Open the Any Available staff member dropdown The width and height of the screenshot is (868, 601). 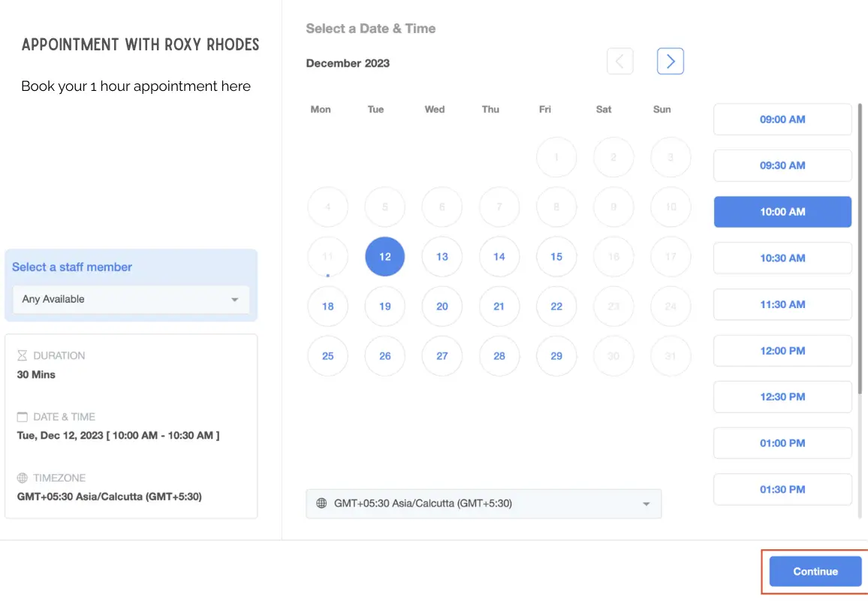pos(131,299)
